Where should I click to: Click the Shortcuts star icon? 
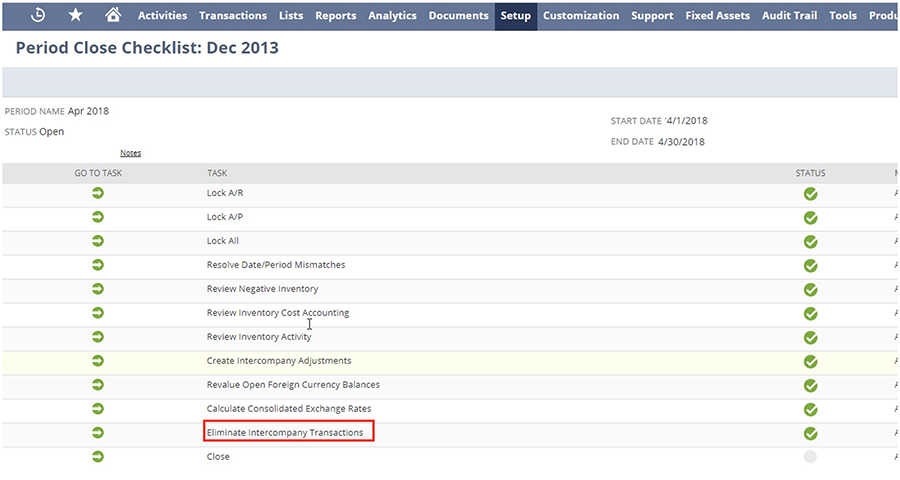click(76, 15)
